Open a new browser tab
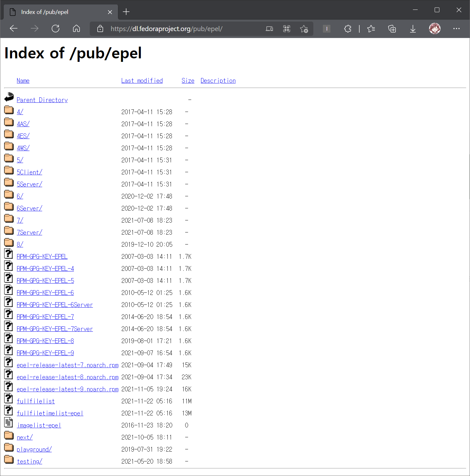470x476 pixels. [x=126, y=12]
